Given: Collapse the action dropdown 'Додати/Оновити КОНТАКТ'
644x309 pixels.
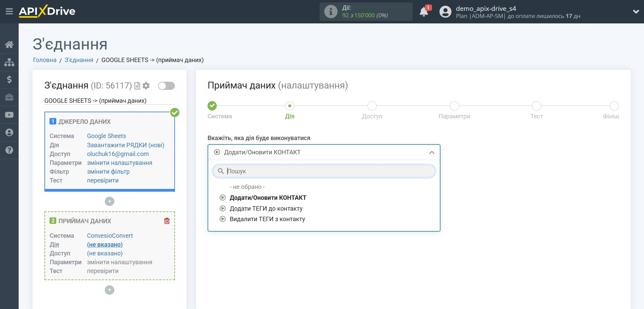Looking at the screenshot, I should click(x=431, y=153).
